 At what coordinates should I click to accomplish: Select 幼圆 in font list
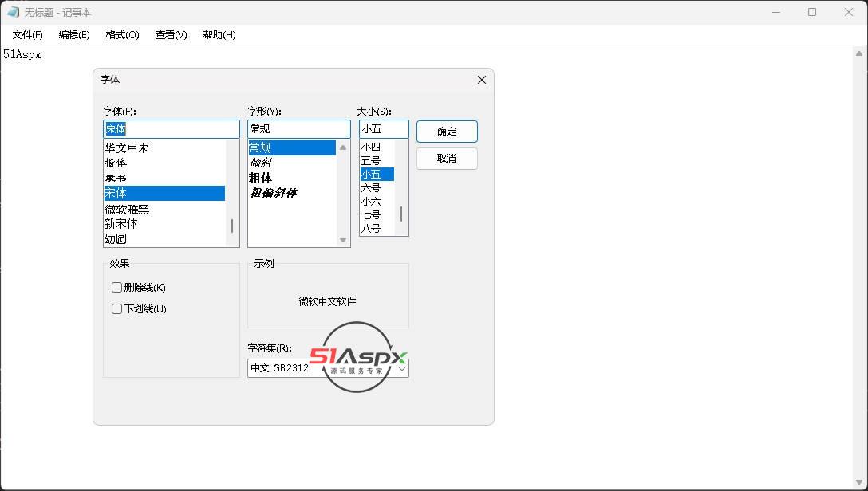pos(164,239)
